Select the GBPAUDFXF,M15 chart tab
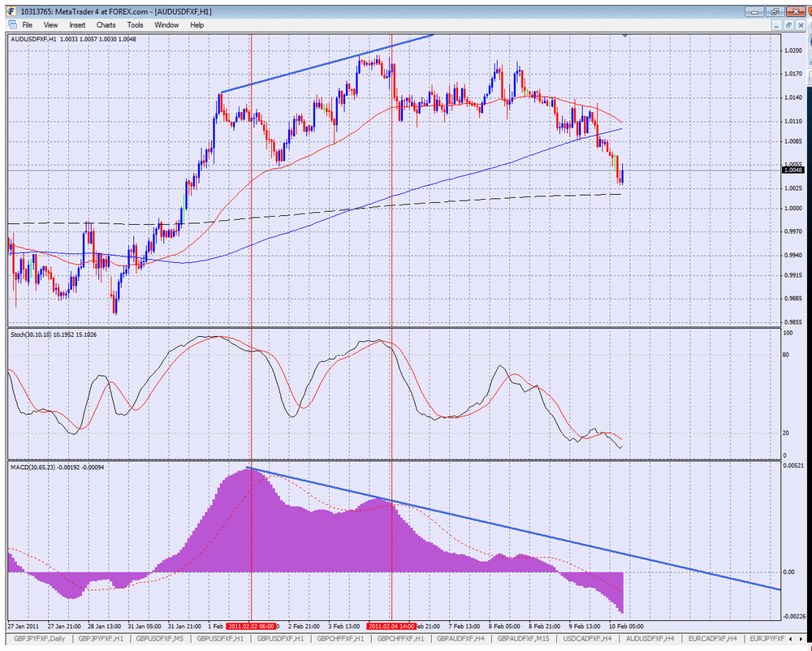Screen dimensions: 812x651 tap(522, 639)
